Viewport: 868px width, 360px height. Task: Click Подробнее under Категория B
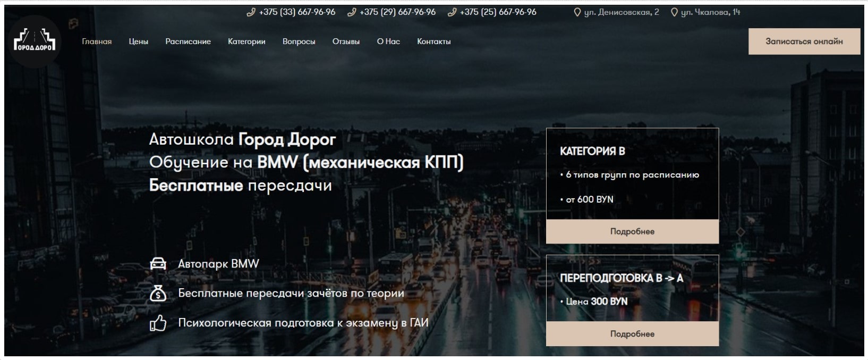[x=632, y=232]
